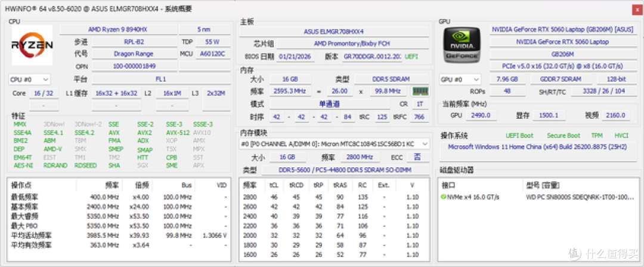
Task: Click the FL1 platform field
Action: pos(160,79)
